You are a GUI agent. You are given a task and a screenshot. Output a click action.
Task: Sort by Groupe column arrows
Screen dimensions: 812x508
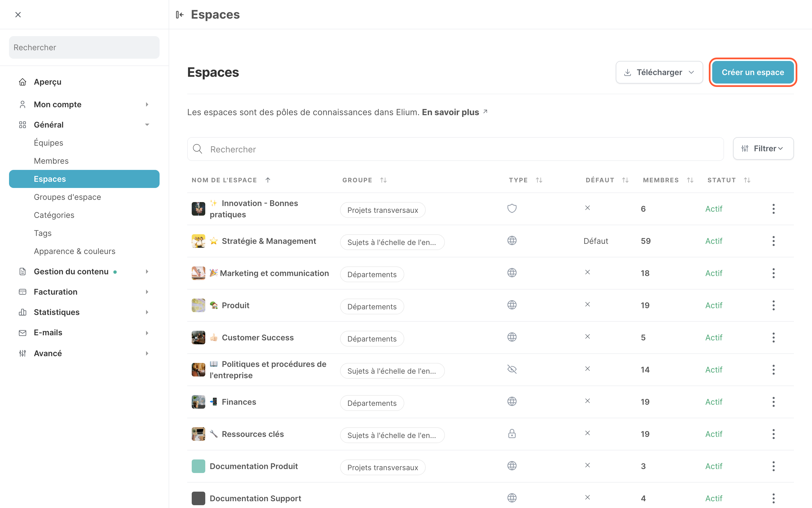[383, 180]
